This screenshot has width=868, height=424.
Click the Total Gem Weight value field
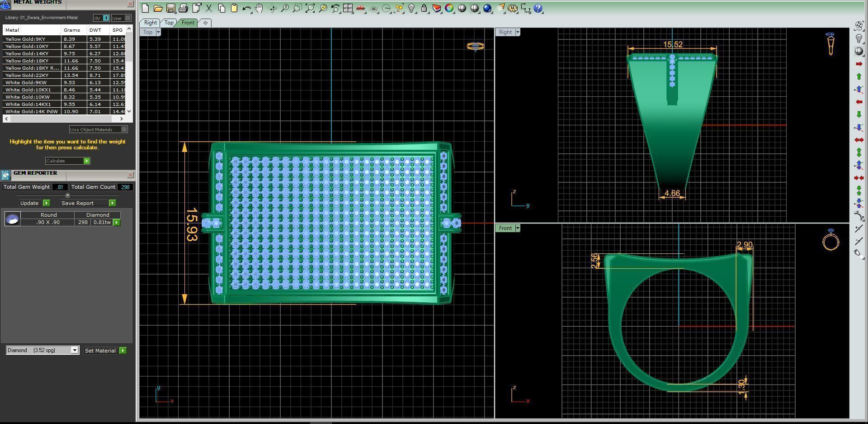(x=60, y=187)
